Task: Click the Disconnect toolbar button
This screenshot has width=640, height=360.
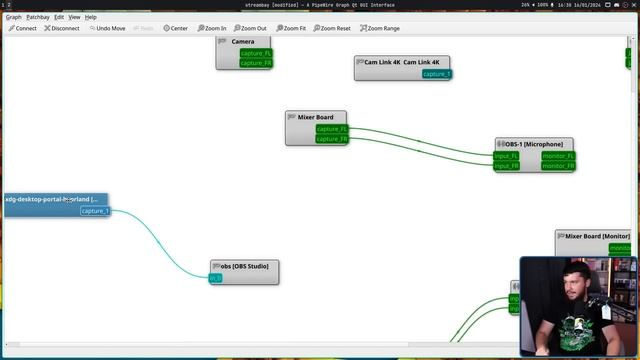Action: pos(62,28)
